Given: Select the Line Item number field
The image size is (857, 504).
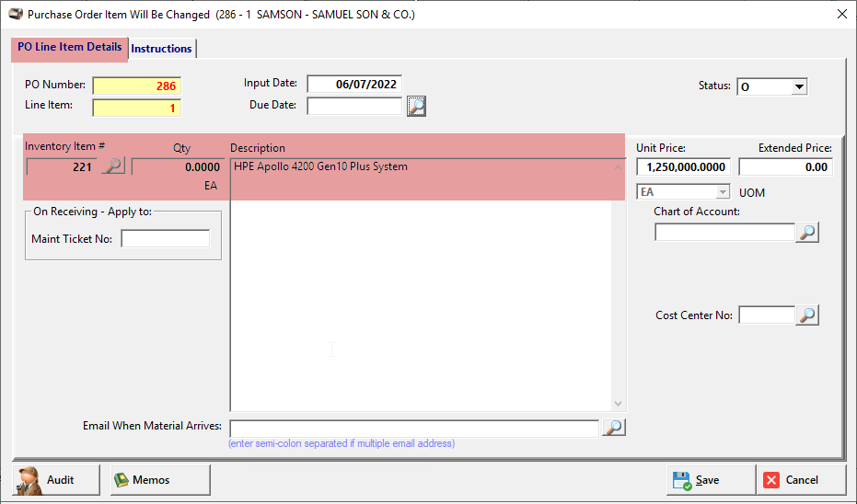Looking at the screenshot, I should pyautogui.click(x=136, y=108).
